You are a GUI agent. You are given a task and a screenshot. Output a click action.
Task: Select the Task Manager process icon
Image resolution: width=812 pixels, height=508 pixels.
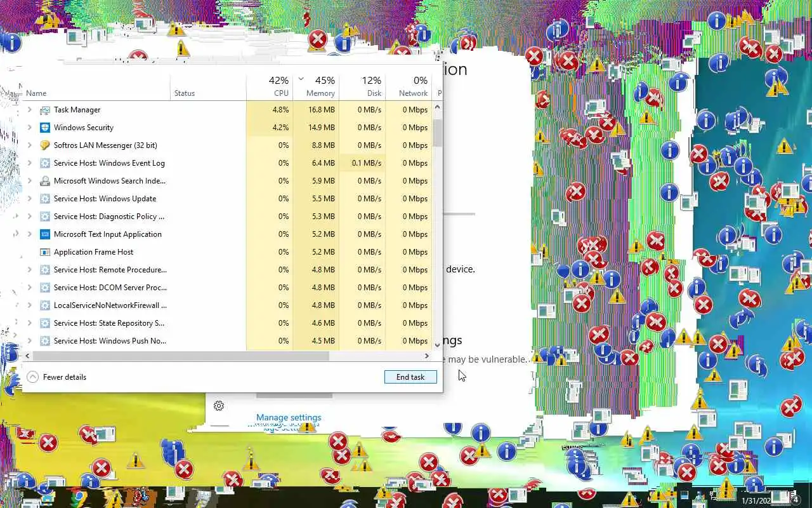45,110
